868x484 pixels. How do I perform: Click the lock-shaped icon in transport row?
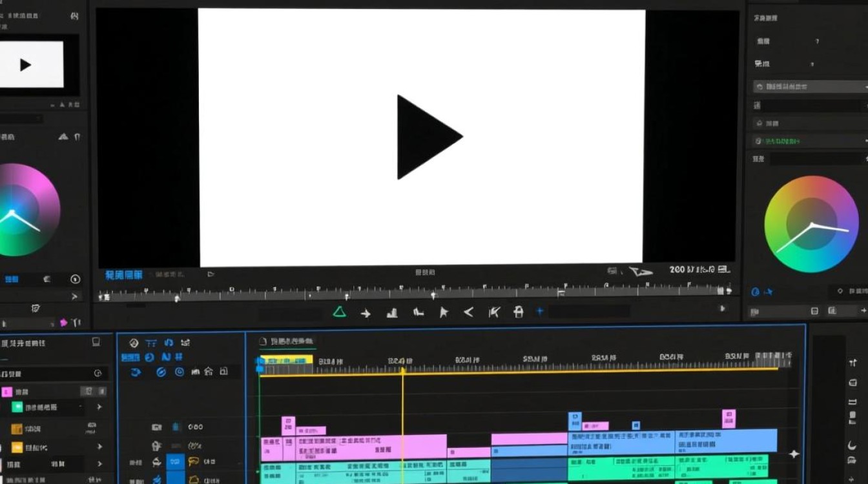click(518, 312)
